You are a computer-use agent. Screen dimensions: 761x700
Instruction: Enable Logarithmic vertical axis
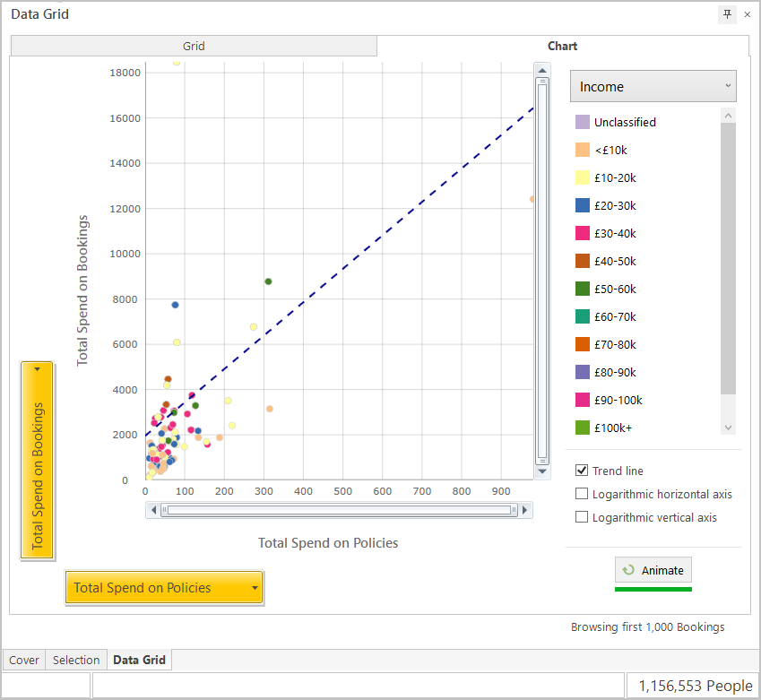pyautogui.click(x=581, y=517)
